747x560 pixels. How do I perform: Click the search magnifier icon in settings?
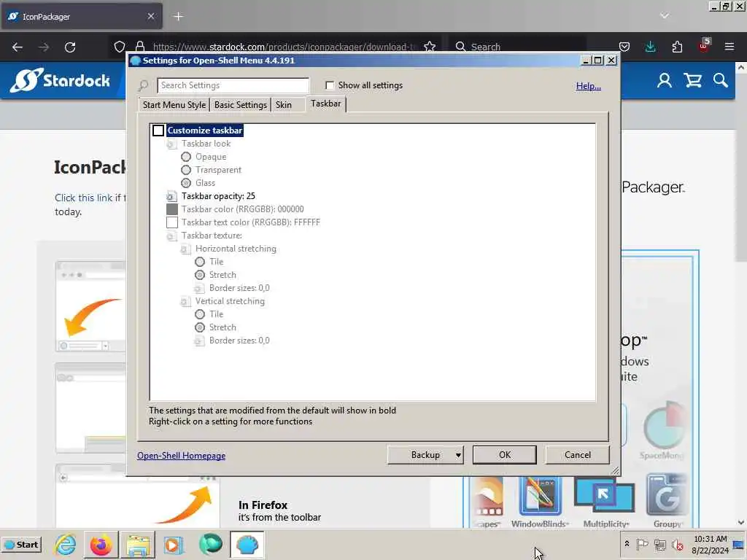(144, 86)
